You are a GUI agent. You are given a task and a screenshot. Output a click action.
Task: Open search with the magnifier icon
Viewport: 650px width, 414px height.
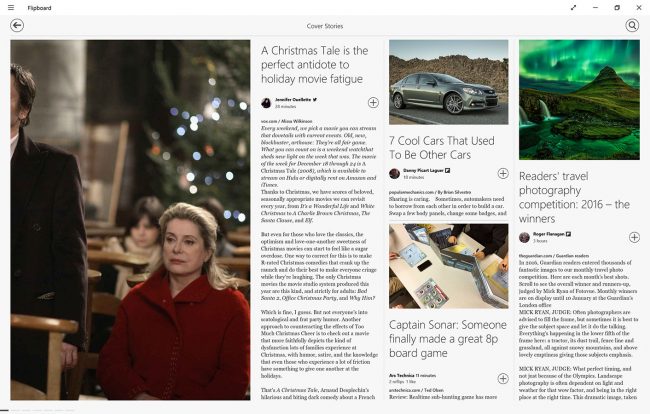point(632,25)
